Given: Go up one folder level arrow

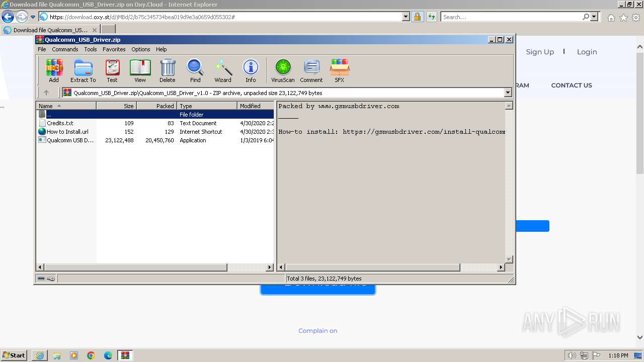Looking at the screenshot, I should pos(46,93).
